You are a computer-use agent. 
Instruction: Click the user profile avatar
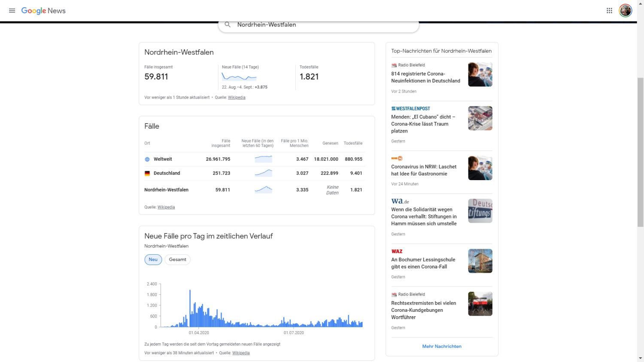click(625, 11)
